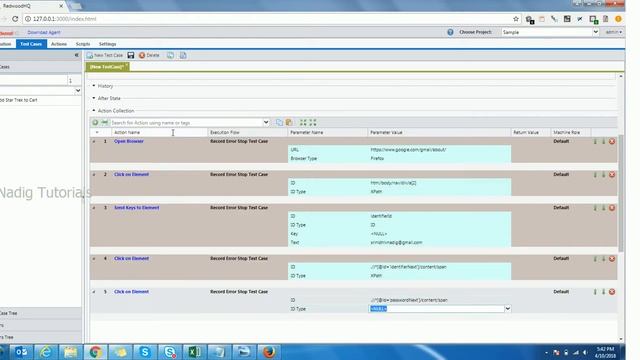Click the copy actions icon beside the search box

(280, 122)
